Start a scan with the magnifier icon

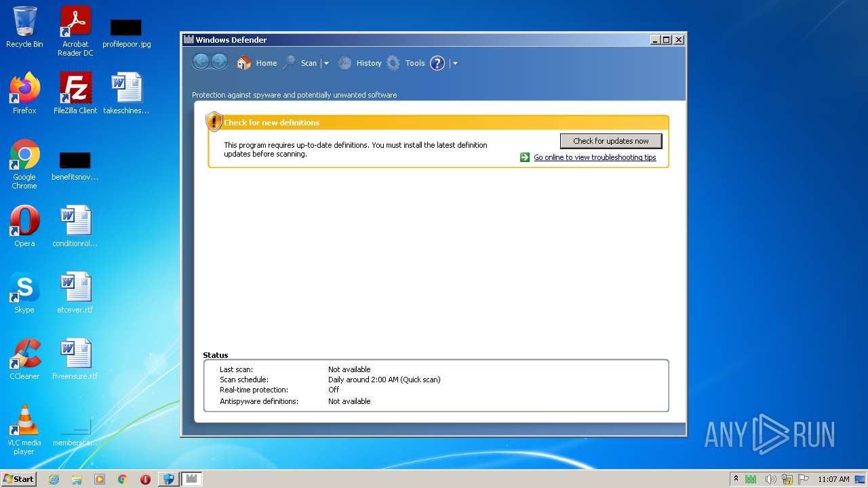(290, 63)
